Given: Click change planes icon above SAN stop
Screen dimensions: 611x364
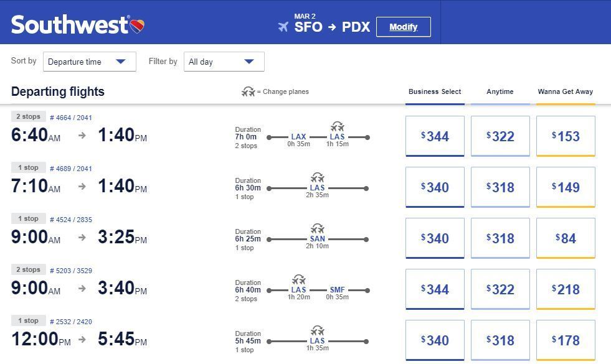Looking at the screenshot, I should (317, 229).
